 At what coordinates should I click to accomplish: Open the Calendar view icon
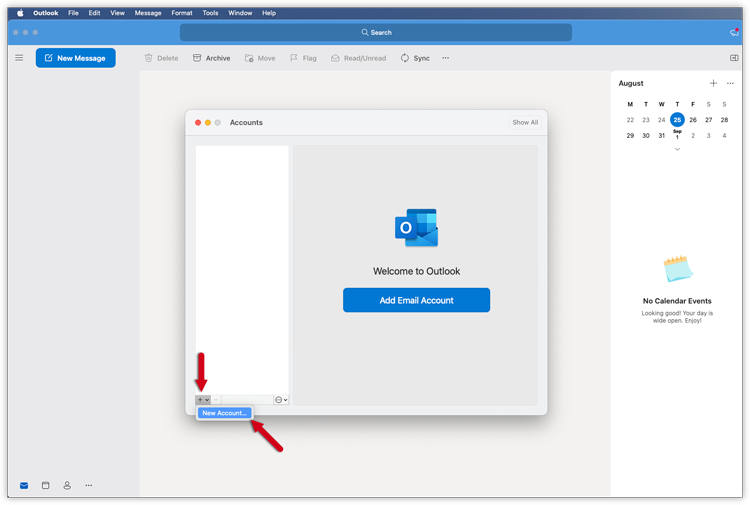coord(45,486)
